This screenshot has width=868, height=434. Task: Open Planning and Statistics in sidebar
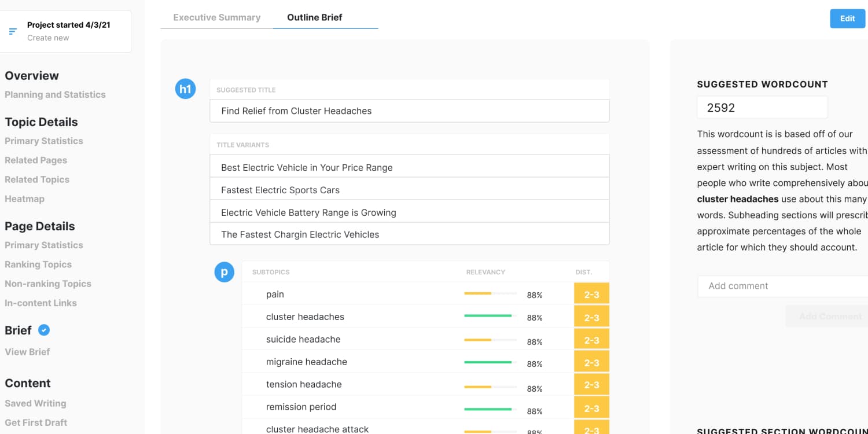coord(55,94)
